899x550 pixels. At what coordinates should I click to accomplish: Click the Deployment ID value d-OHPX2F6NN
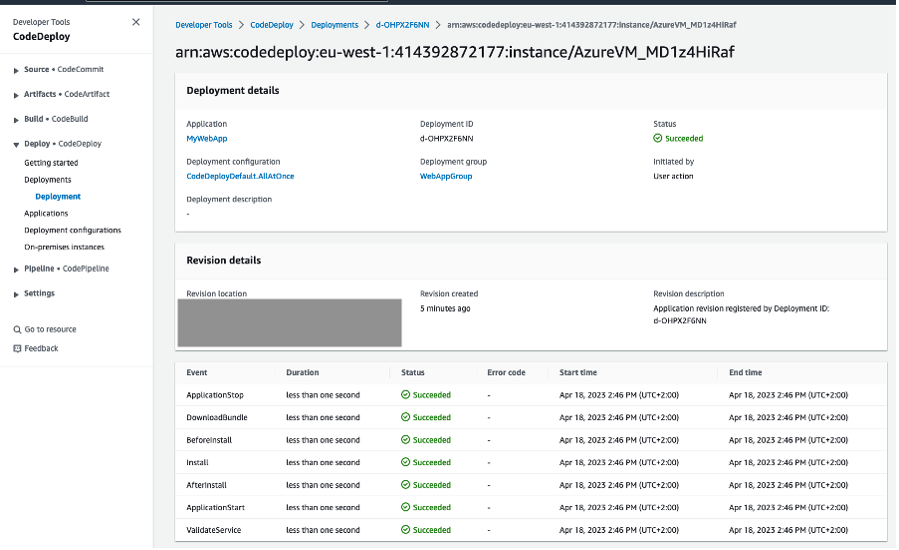coord(447,139)
